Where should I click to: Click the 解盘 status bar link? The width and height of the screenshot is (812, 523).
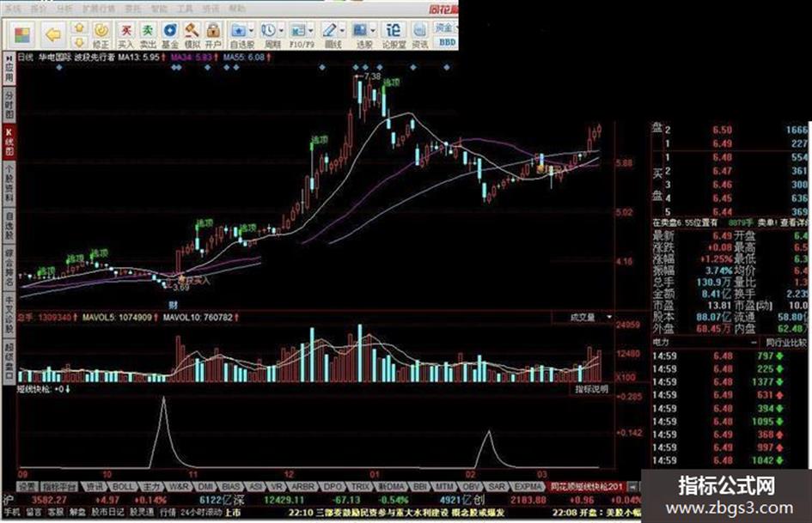pyautogui.click(x=77, y=512)
